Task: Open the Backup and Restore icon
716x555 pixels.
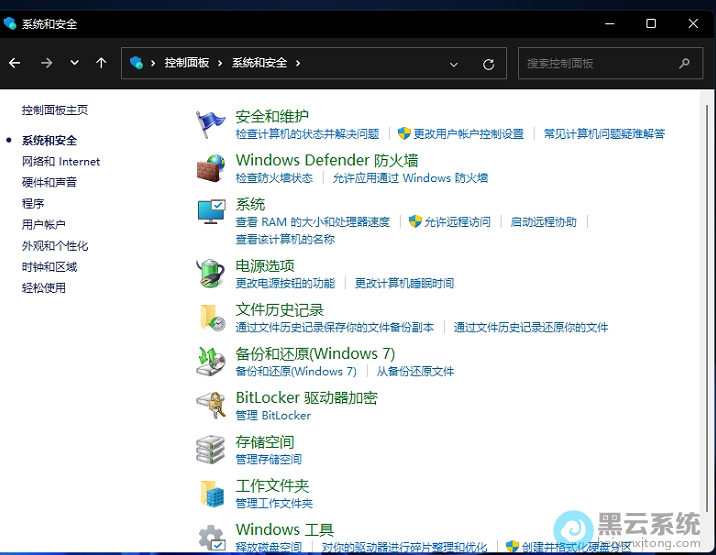Action: point(211,361)
